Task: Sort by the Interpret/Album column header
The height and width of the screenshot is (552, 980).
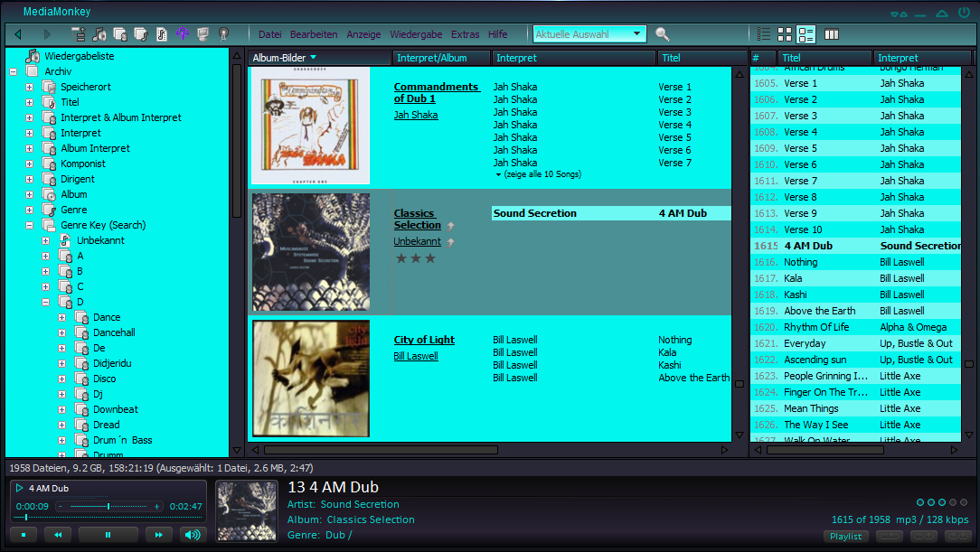Action: [x=441, y=58]
